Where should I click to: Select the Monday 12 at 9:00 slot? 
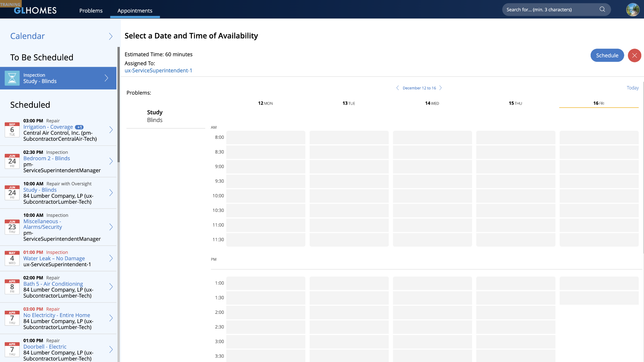pos(266,167)
